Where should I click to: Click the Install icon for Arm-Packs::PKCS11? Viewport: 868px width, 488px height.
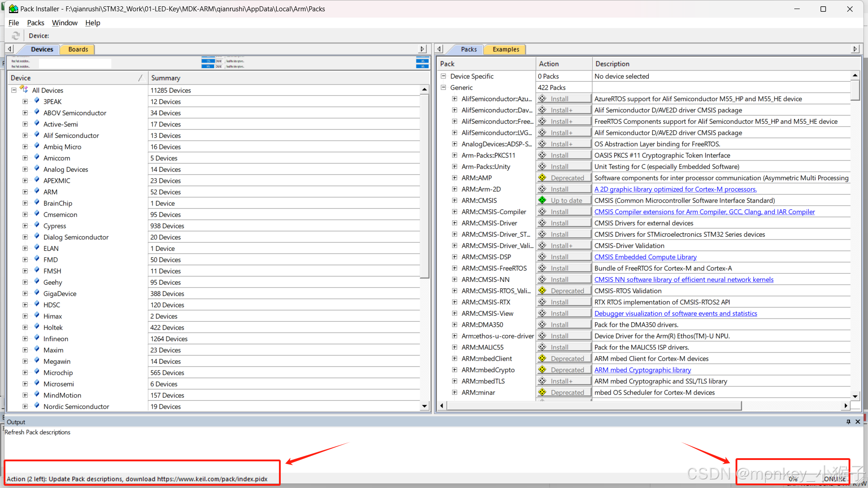[542, 155]
